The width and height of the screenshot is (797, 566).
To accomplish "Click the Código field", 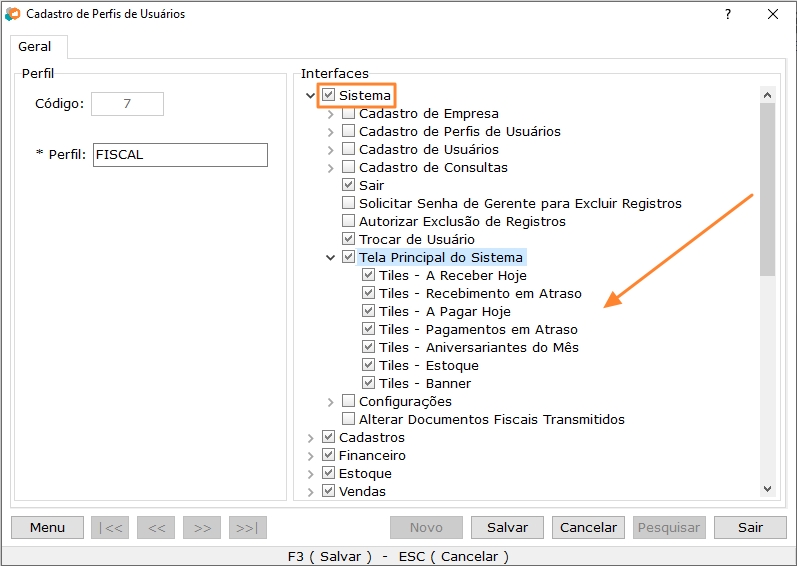I will [127, 104].
